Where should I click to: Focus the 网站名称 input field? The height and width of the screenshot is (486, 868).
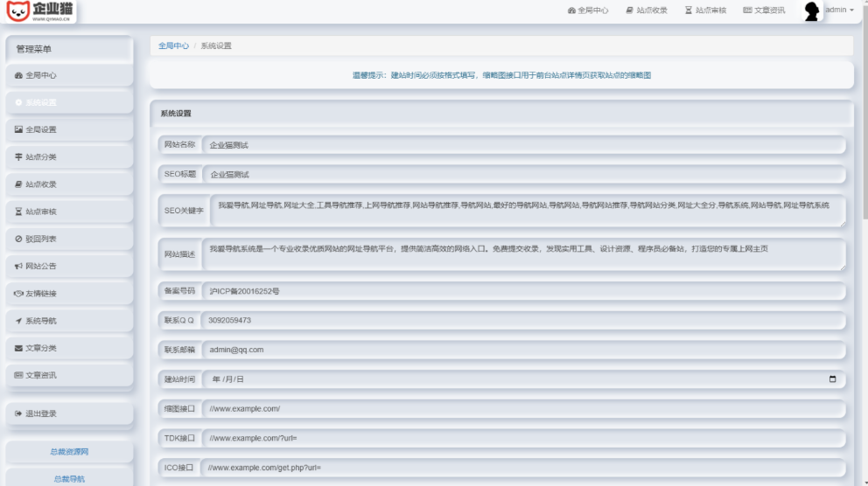(523, 145)
